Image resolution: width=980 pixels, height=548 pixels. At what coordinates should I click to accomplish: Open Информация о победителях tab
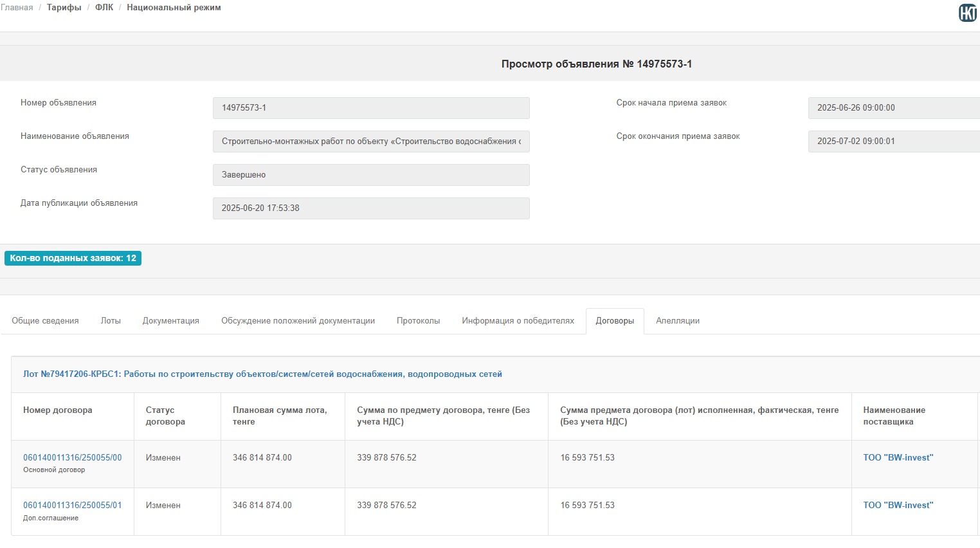[518, 321]
